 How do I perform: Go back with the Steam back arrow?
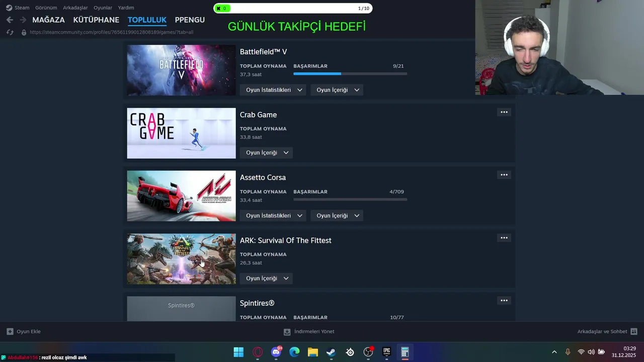[10, 20]
